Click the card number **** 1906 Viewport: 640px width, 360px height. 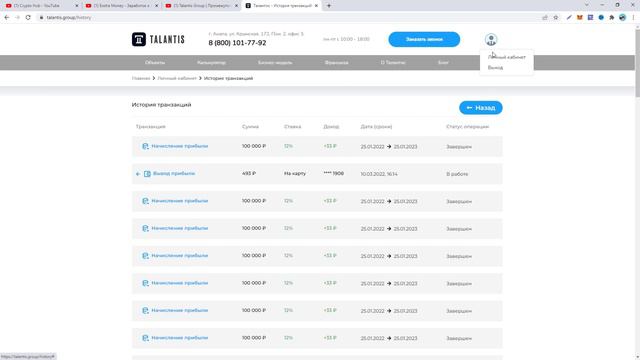[x=334, y=173]
